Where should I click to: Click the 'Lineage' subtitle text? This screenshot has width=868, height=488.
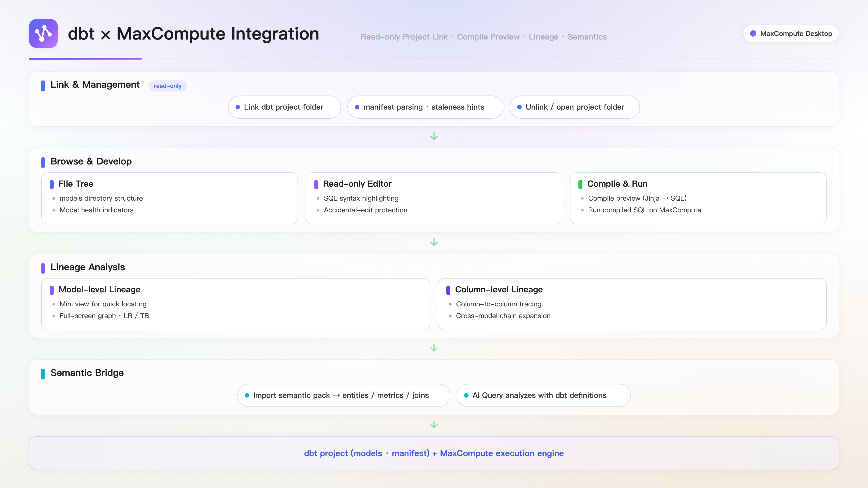point(543,37)
